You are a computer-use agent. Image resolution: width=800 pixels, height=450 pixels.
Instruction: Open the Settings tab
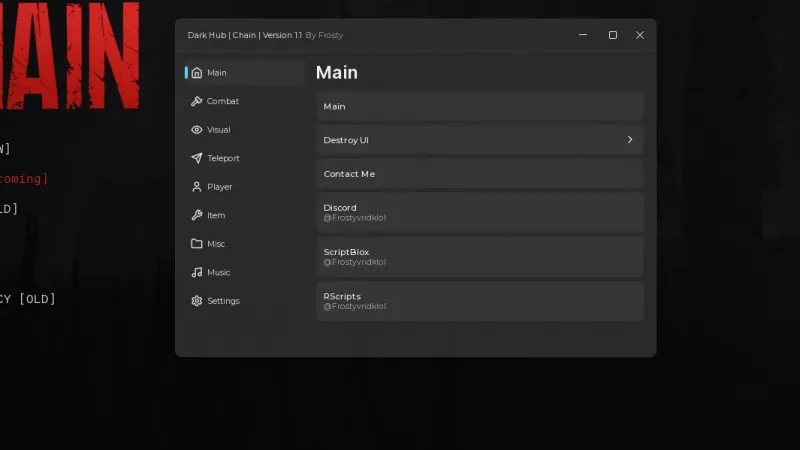(223, 301)
